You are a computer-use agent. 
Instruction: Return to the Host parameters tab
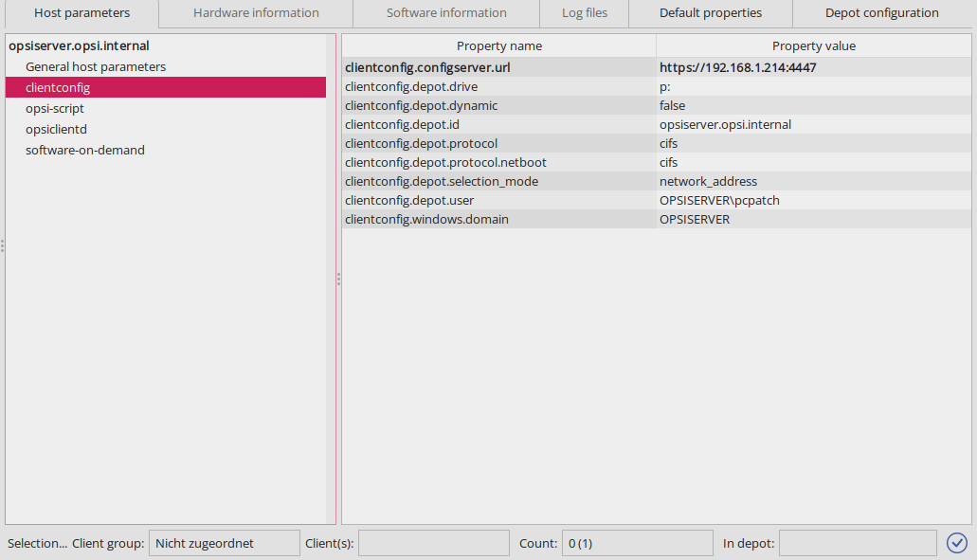81,12
